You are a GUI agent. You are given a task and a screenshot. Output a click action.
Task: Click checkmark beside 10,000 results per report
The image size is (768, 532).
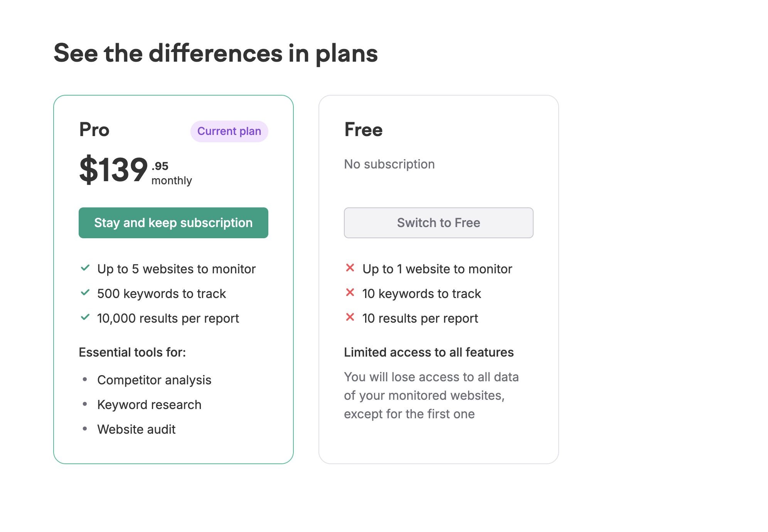tap(85, 317)
